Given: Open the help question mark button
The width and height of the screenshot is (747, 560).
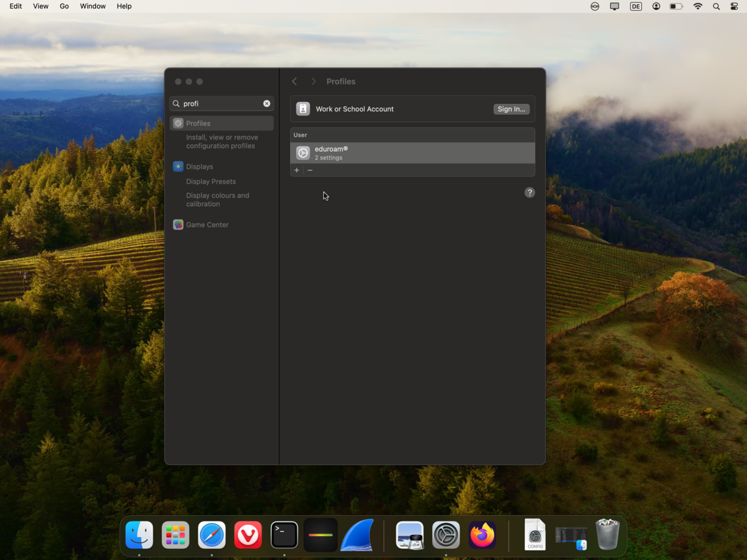Looking at the screenshot, I should tap(530, 193).
